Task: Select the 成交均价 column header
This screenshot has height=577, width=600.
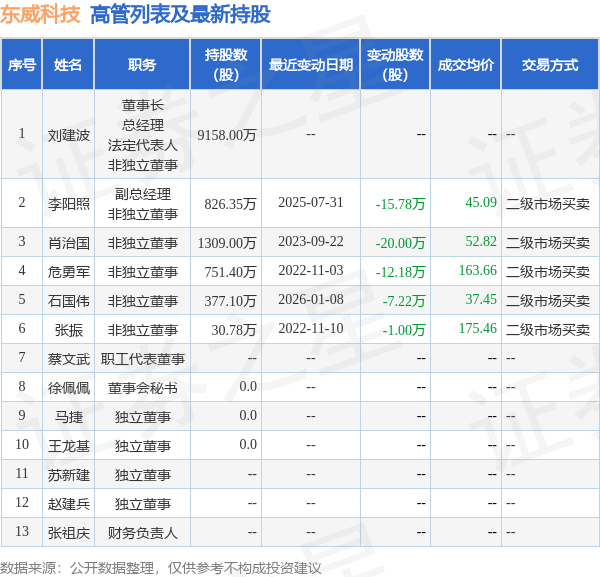Action: [x=466, y=65]
